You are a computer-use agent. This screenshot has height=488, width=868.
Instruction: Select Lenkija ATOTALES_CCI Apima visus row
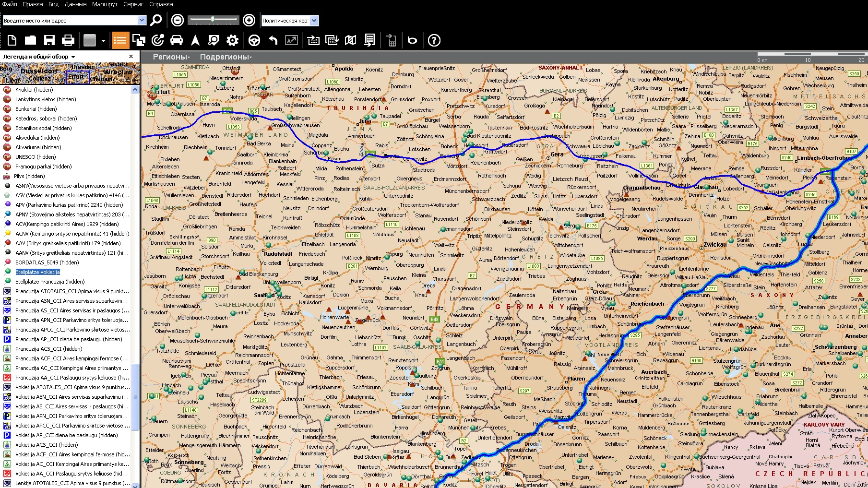click(x=72, y=483)
